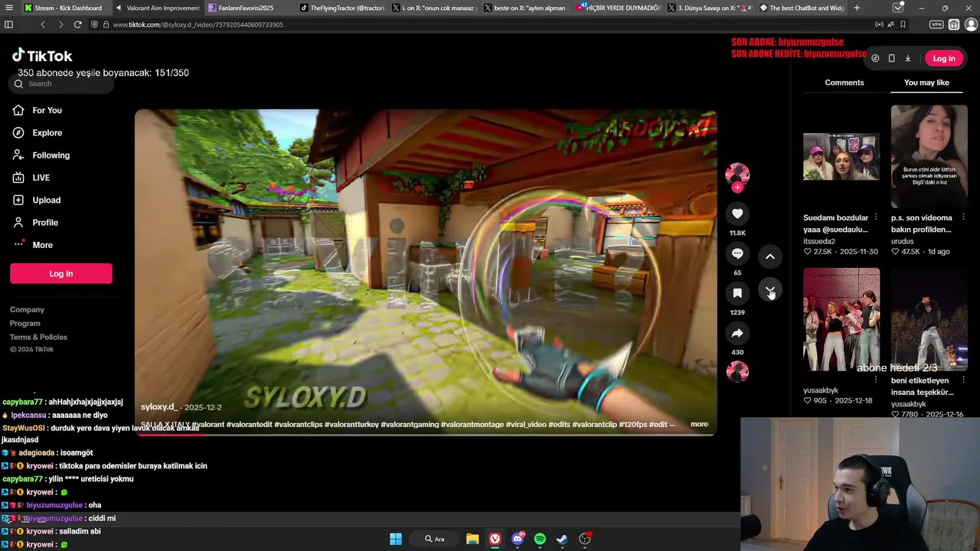Click the top-right Log in button
Image resolution: width=980 pixels, height=551 pixels.
tap(944, 58)
